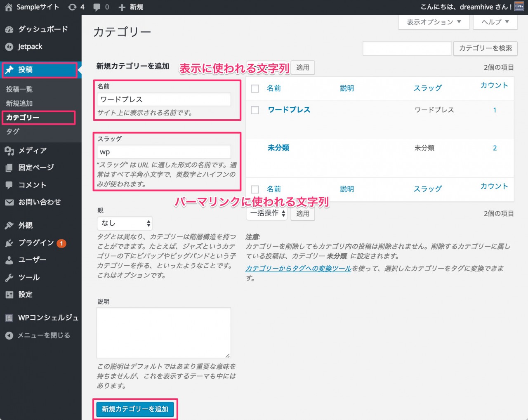Viewport: 528px width, 420px height.
Task: Open the Plugins menu icon
Action: tap(9, 243)
